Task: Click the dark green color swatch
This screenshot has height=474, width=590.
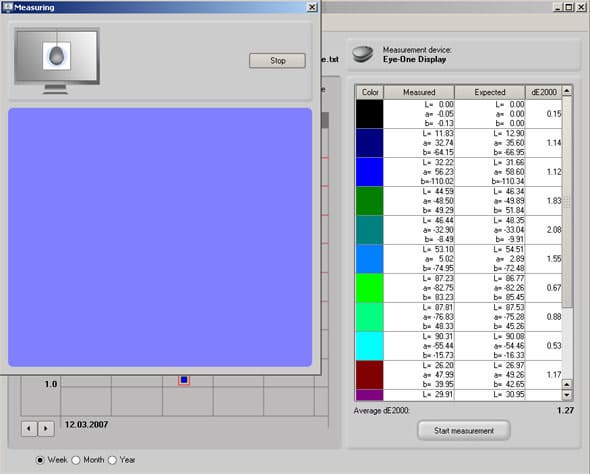Action: coord(370,201)
